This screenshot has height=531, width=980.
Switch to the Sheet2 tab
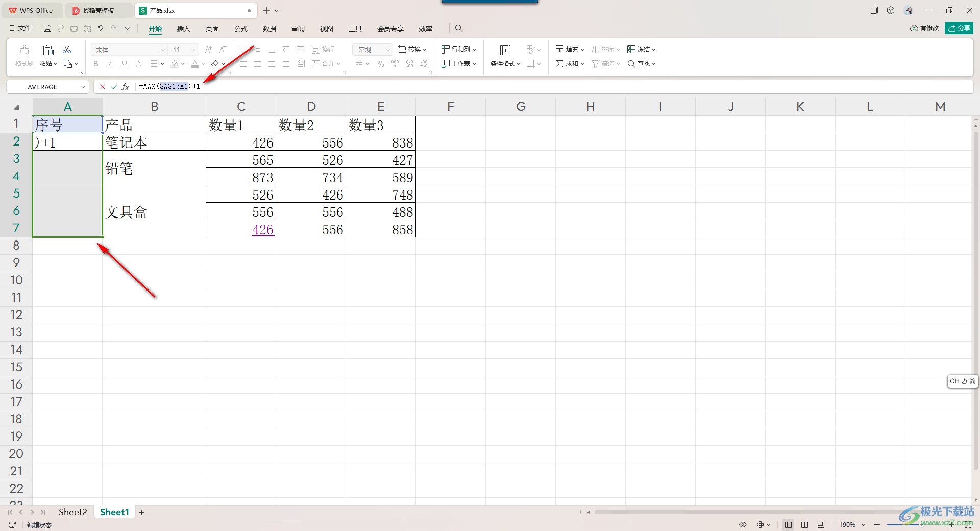[72, 512]
